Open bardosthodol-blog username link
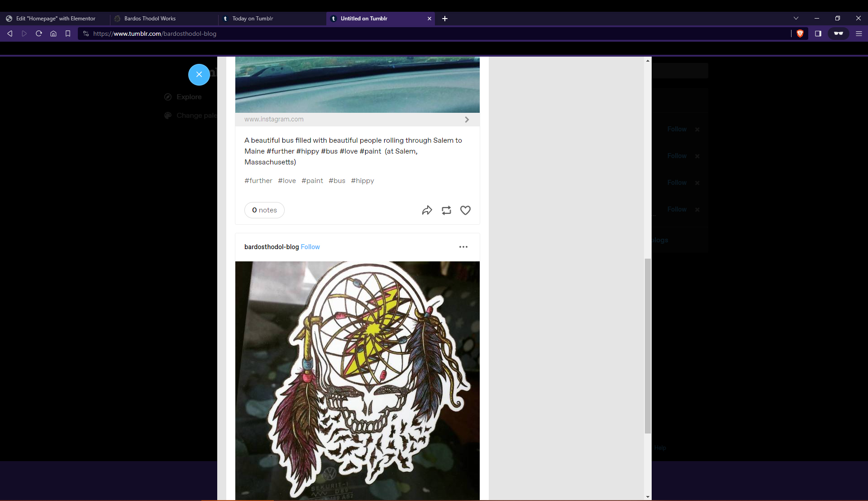The width and height of the screenshot is (868, 501). click(x=272, y=247)
